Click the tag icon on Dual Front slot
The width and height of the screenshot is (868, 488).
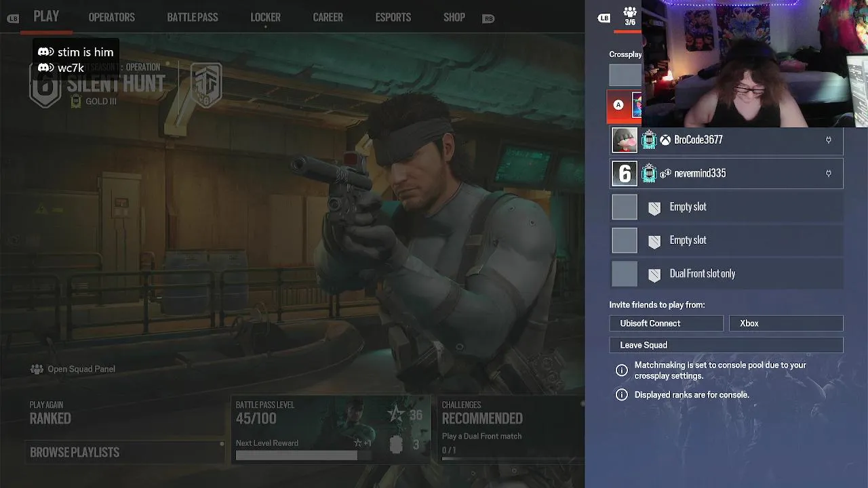point(654,274)
